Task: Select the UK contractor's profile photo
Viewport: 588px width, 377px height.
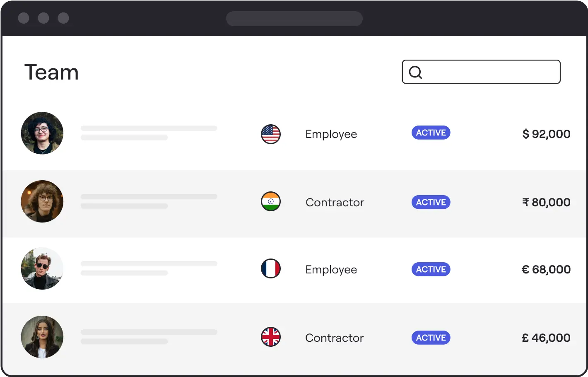Action: (42, 337)
